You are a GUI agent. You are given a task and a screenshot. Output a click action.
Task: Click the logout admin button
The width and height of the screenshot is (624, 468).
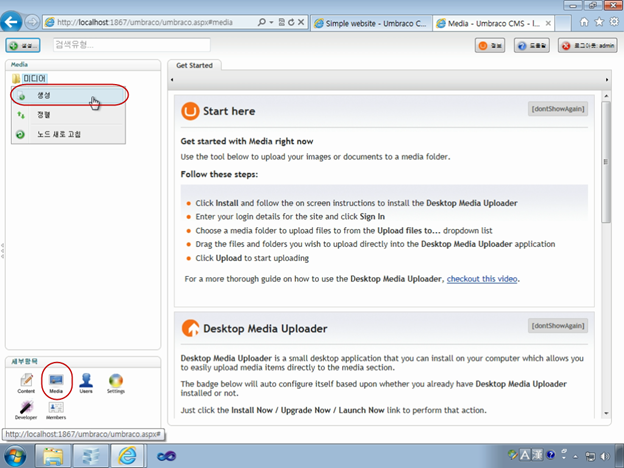click(587, 45)
